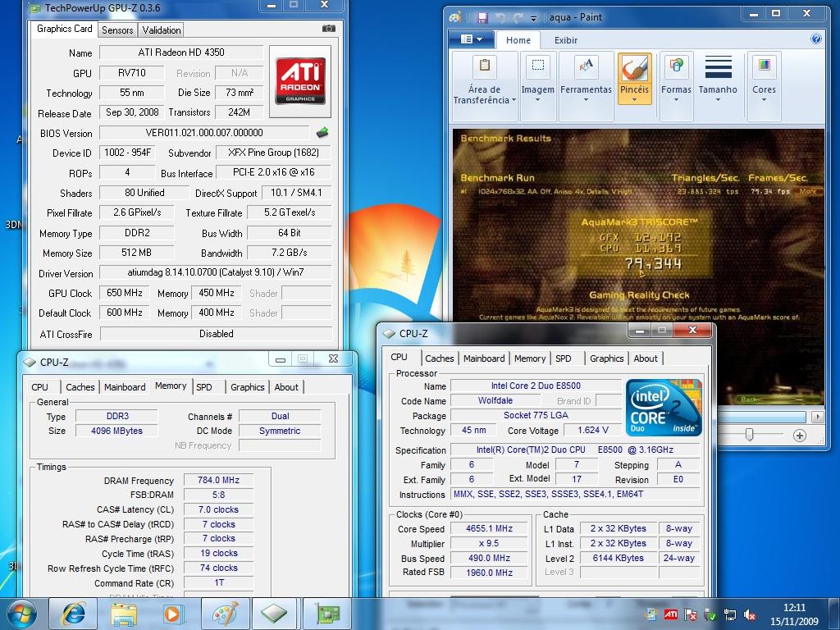The height and width of the screenshot is (630, 840).
Task: Click the ATI CrossFire Disabled field
Action: pos(216,333)
